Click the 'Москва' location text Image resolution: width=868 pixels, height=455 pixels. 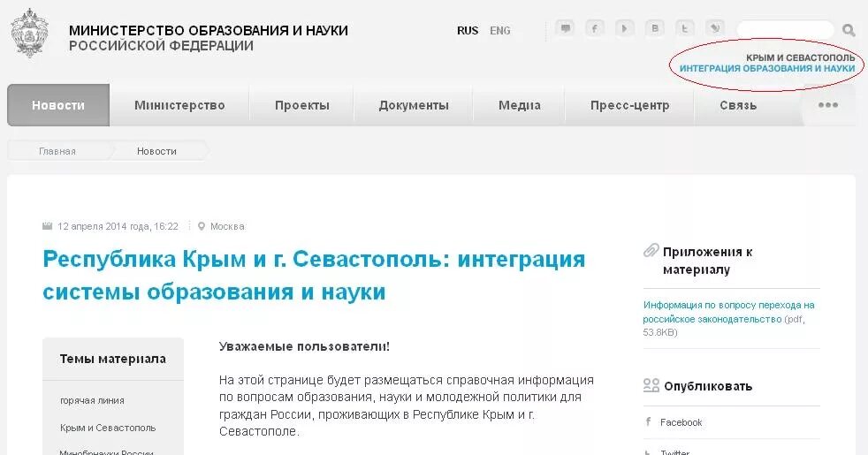227,226
